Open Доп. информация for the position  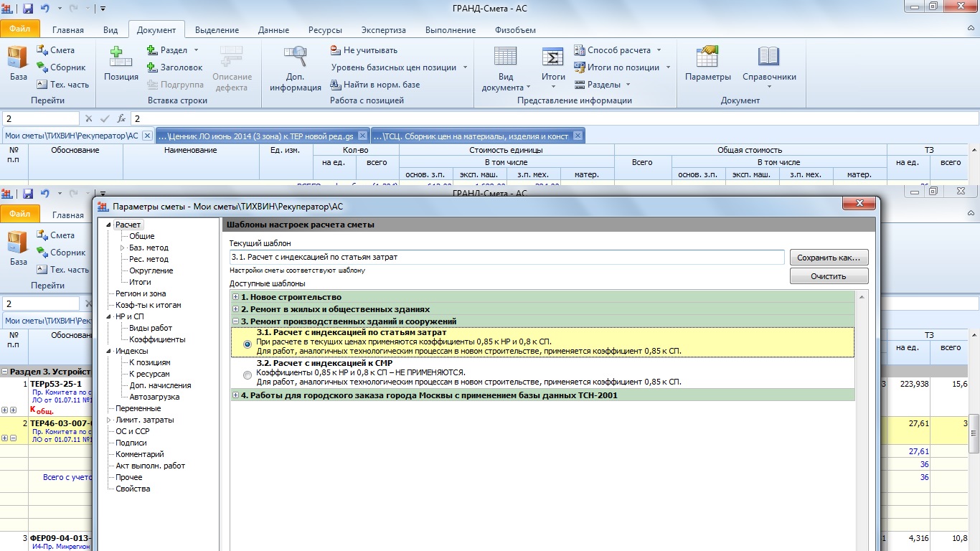pos(296,69)
